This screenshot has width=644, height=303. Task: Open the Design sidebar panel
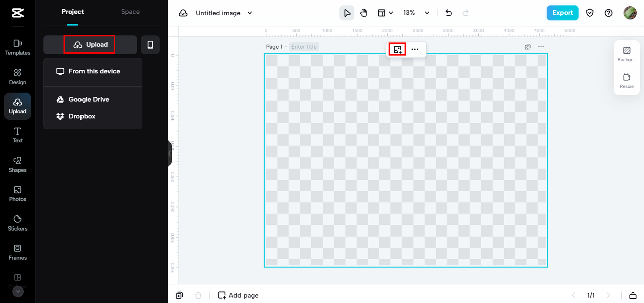pyautogui.click(x=18, y=77)
